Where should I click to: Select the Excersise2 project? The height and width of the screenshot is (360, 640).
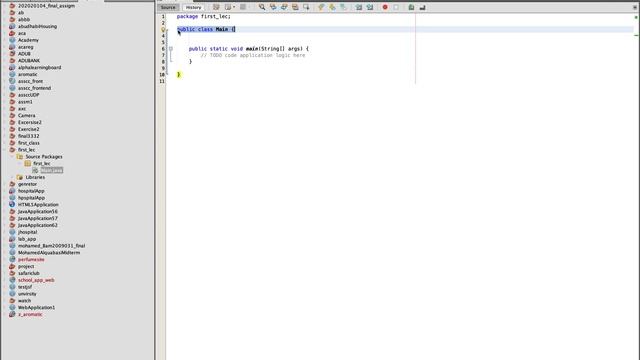(29, 122)
